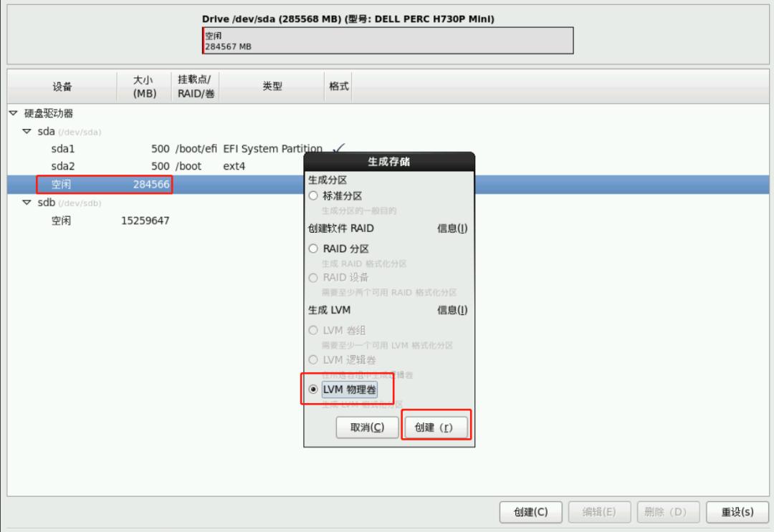
Task: Click the 设备 column header
Action: click(x=60, y=85)
